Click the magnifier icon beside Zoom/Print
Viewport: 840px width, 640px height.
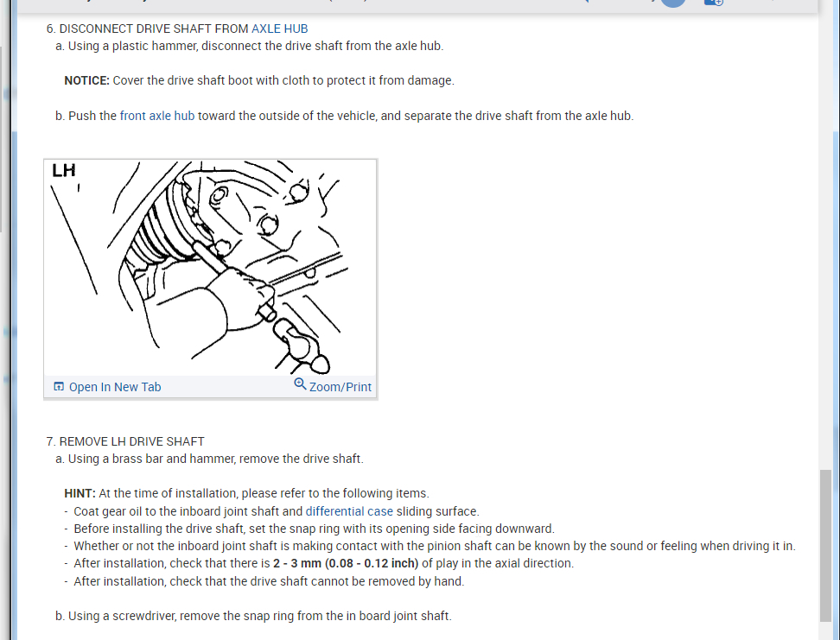tap(300, 384)
